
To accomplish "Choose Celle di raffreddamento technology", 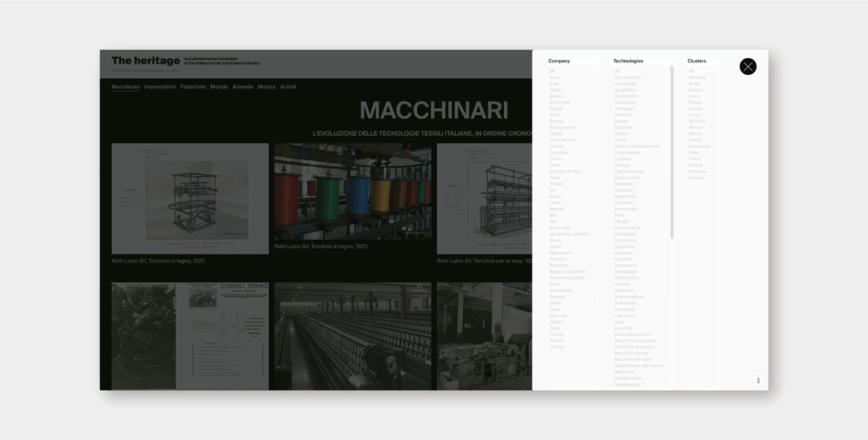I will pos(637,146).
